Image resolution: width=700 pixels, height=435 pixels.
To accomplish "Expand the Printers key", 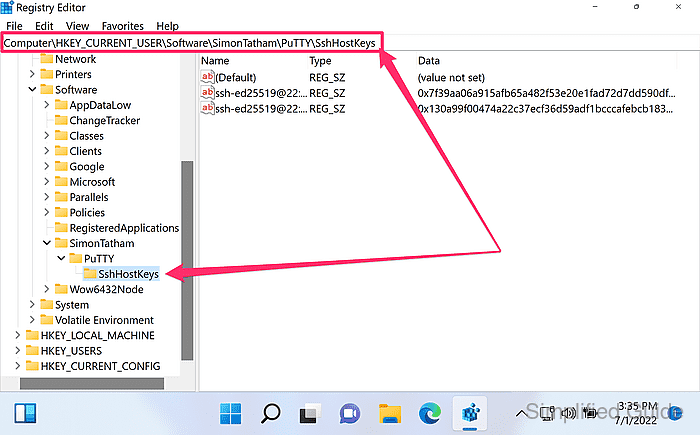I will click(x=32, y=74).
